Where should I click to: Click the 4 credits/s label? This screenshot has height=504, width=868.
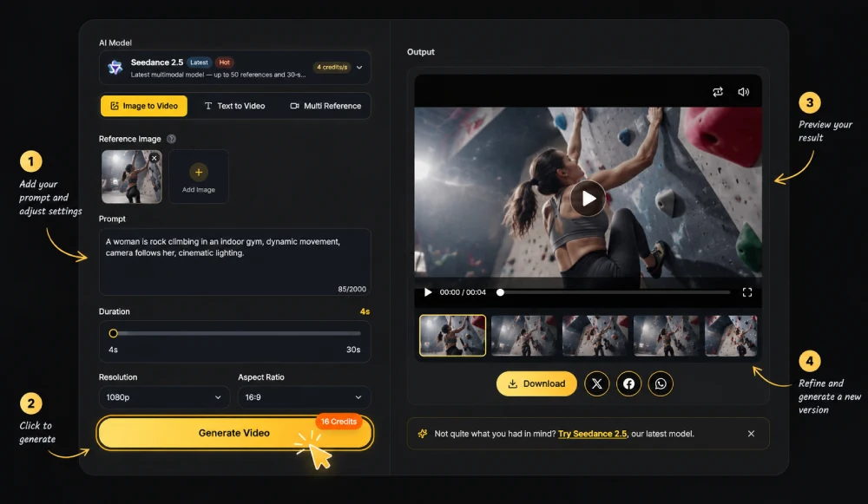click(332, 67)
